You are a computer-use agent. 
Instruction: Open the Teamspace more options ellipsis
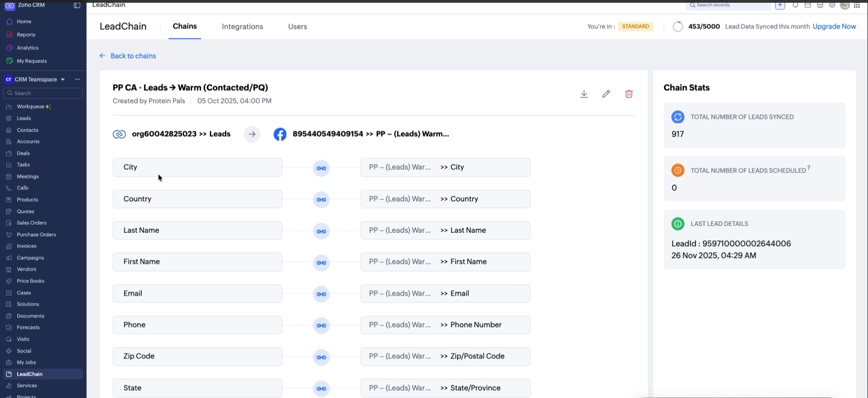[77, 80]
